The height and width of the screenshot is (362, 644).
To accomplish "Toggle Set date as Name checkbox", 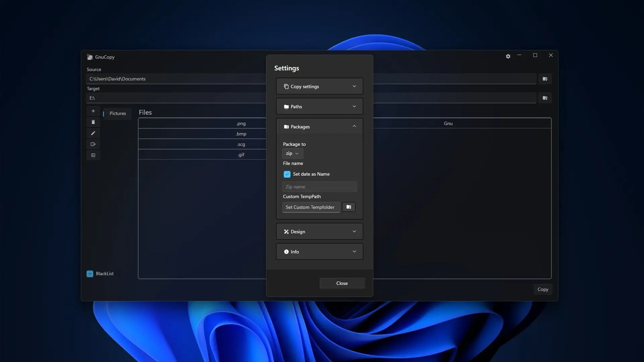I will pos(287,174).
